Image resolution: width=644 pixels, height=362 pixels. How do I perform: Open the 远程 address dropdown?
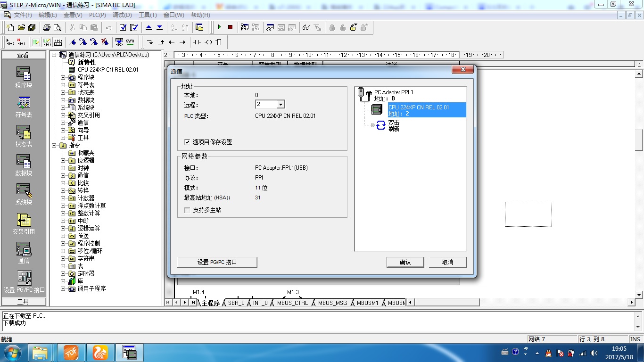coord(281,105)
